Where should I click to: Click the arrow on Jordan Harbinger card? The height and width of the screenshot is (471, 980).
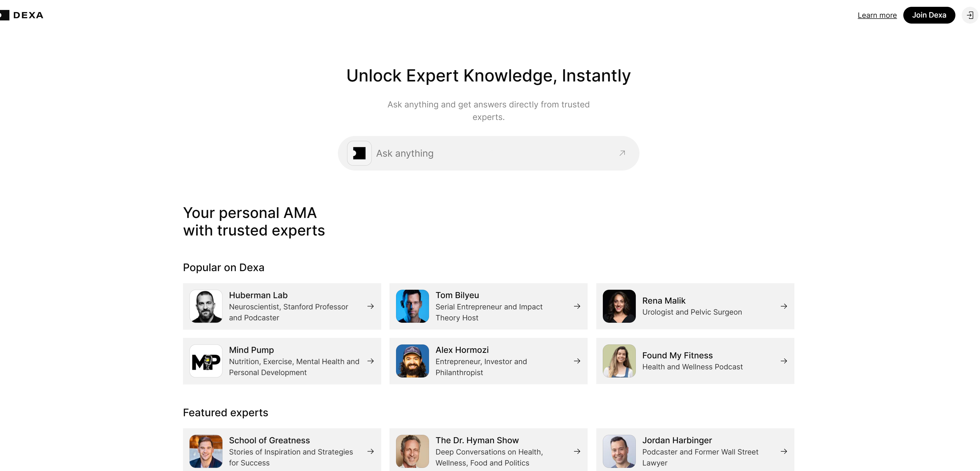[784, 451]
